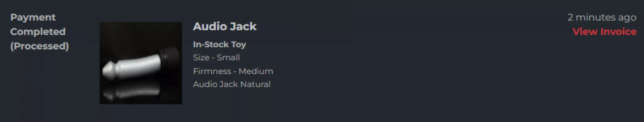Open the View Invoice link
Image resolution: width=644 pixels, height=122 pixels.
point(604,32)
